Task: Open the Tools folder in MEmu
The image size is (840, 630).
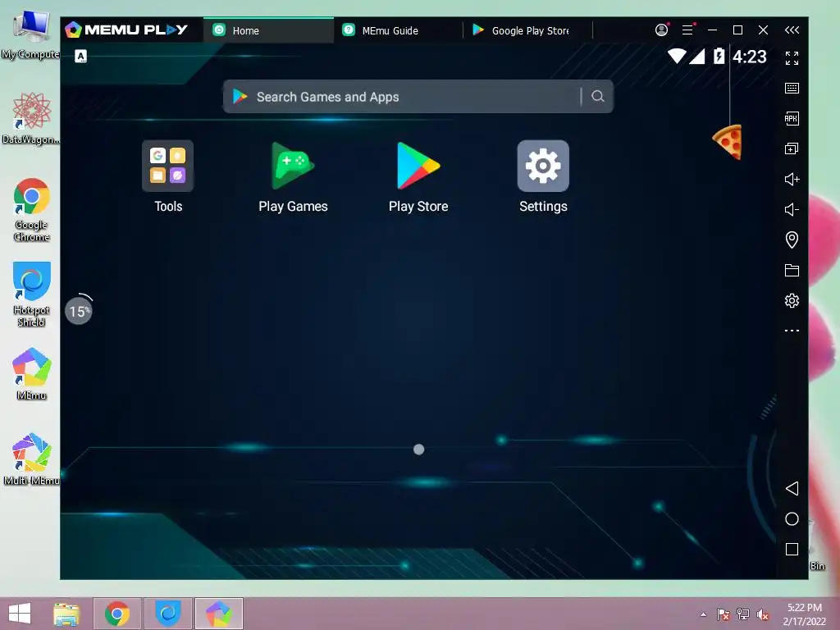Action: [x=167, y=166]
